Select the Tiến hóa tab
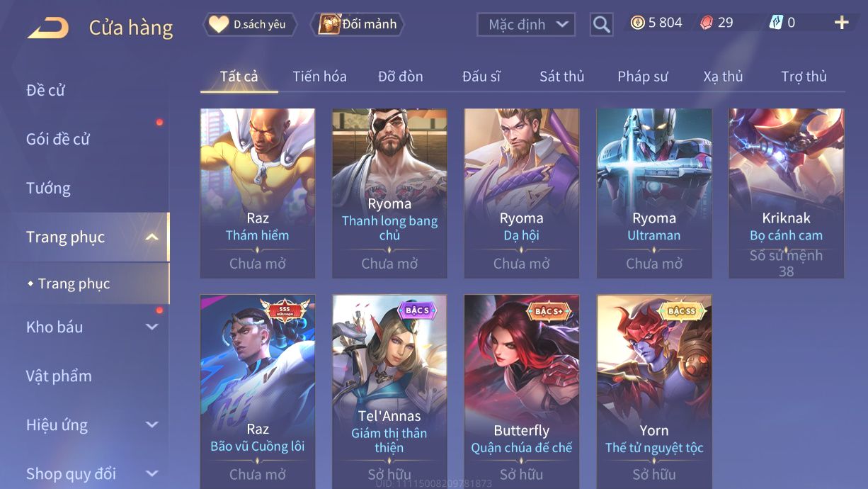 (x=319, y=77)
